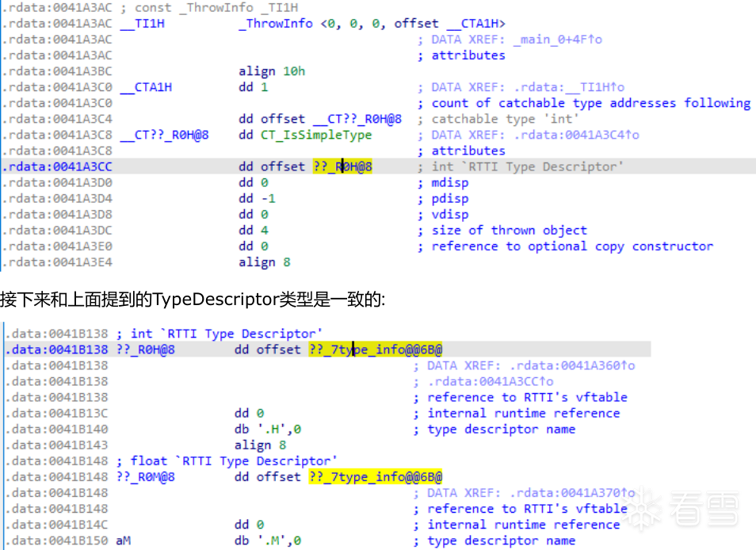This screenshot has width=756, height=550.
Task: Click the 'const _ThrowInfo _TI1H' comment line
Action: [208, 8]
